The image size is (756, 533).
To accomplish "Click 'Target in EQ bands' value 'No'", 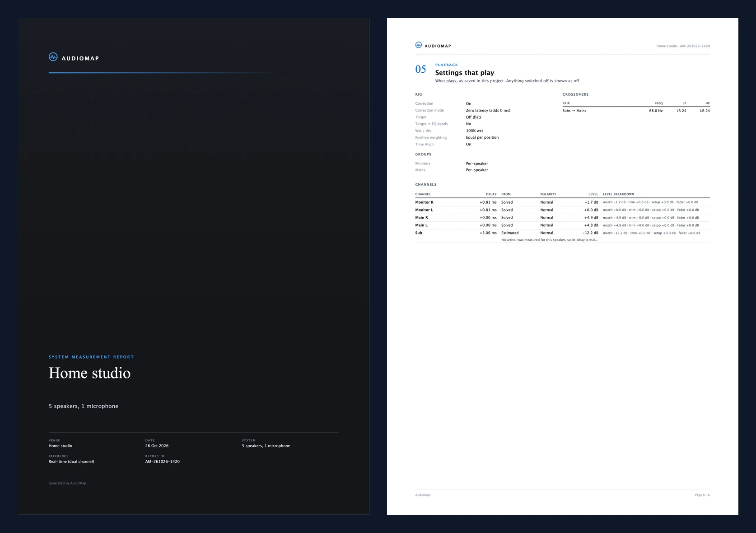I will coord(468,124).
